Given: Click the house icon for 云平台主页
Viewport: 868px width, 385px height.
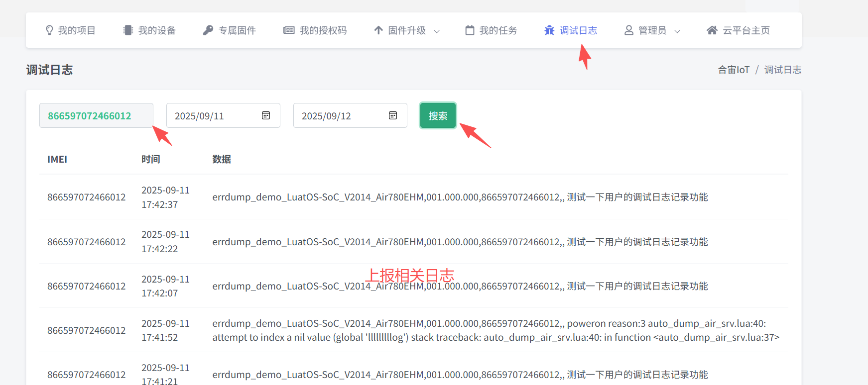Looking at the screenshot, I should [x=712, y=30].
